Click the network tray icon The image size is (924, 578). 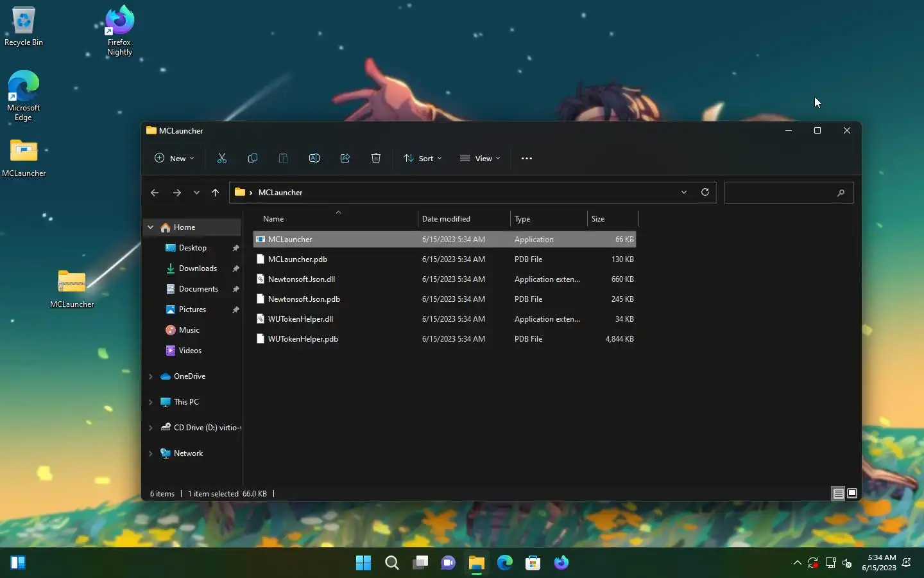tap(830, 563)
